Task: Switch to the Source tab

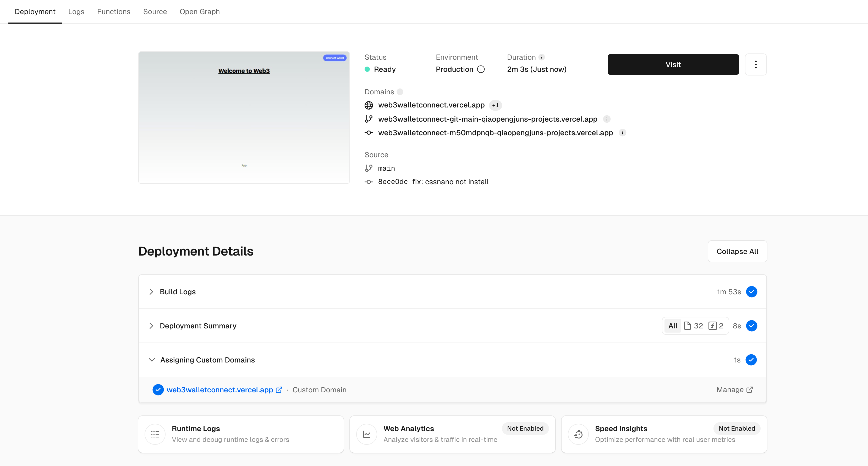Action: (155, 12)
